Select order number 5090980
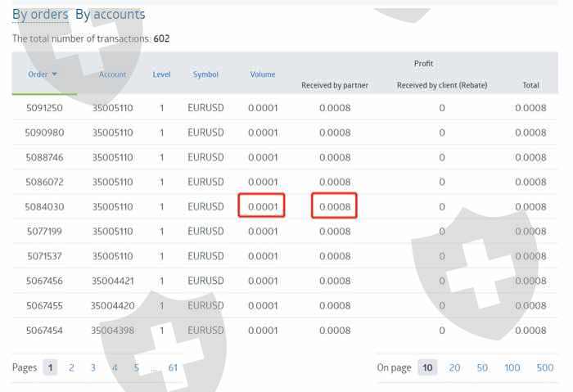The width and height of the screenshot is (573, 392). coord(44,133)
